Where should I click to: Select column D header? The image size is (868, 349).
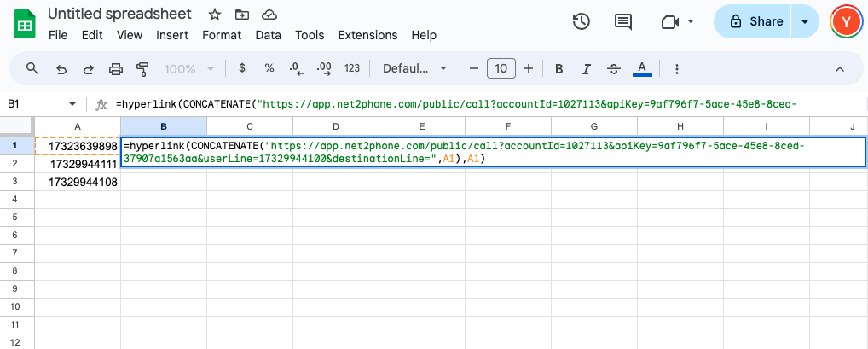coord(336,126)
